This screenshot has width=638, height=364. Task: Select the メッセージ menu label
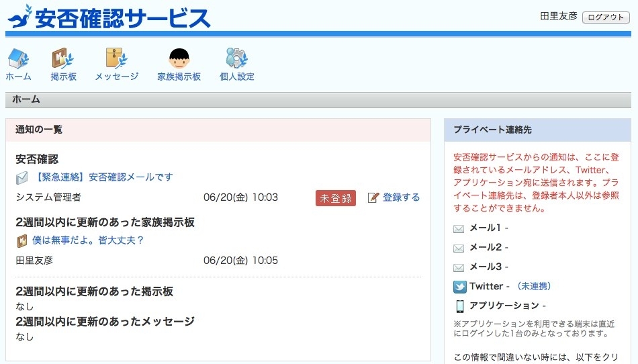[x=117, y=77]
